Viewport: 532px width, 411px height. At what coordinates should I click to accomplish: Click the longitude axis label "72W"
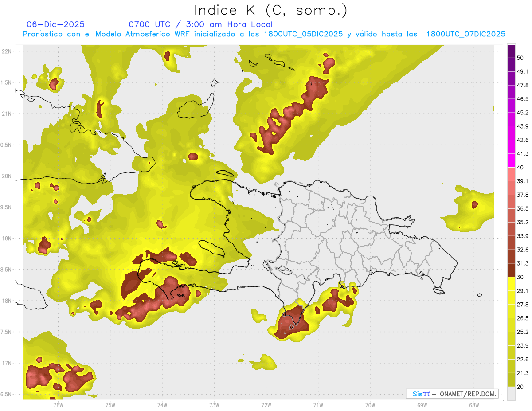266,405
